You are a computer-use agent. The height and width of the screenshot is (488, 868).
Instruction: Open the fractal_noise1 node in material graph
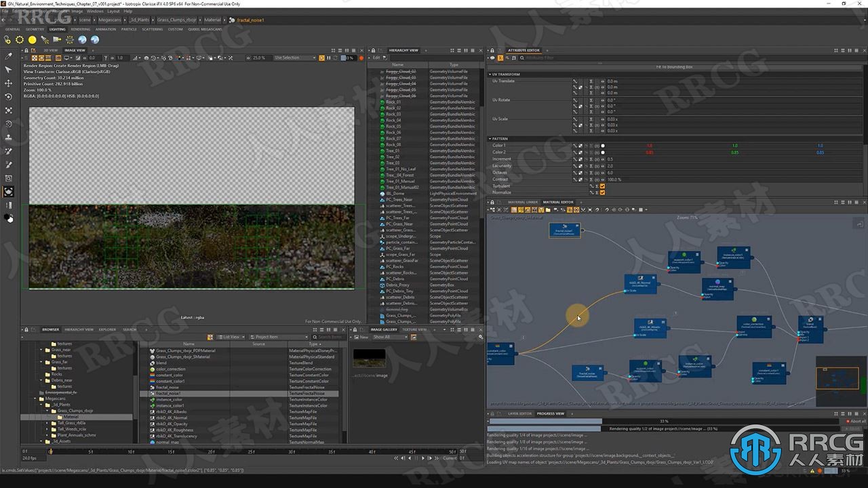(564, 230)
